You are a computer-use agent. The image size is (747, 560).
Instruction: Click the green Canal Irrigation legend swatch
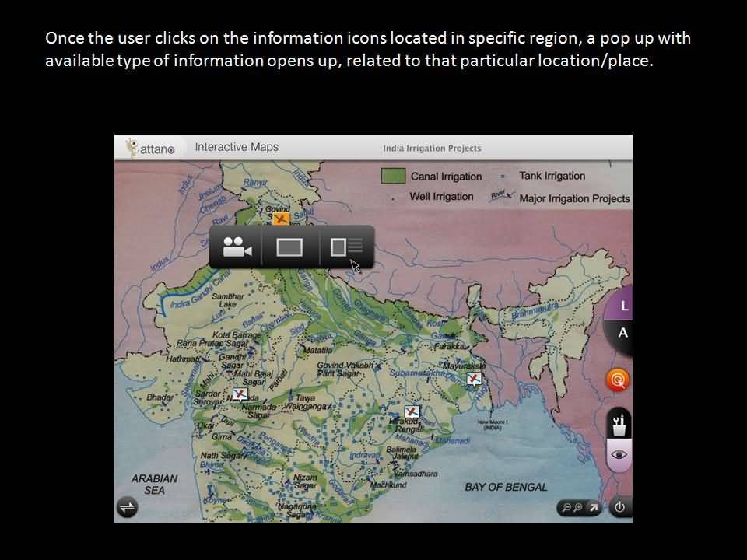[392, 176]
